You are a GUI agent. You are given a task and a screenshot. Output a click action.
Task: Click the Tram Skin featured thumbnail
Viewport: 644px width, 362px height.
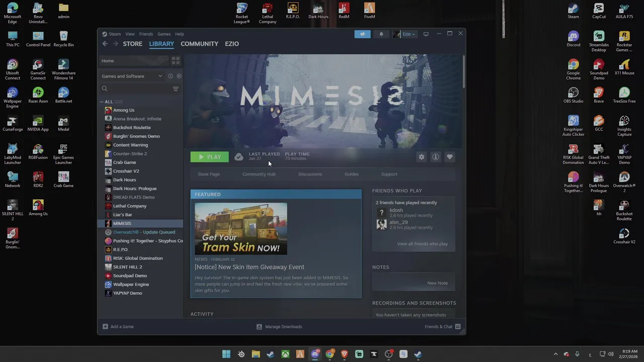pyautogui.click(x=241, y=229)
